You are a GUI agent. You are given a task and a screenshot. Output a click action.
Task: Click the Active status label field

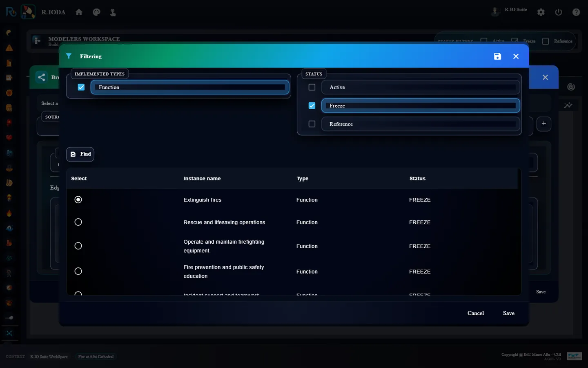421,87
